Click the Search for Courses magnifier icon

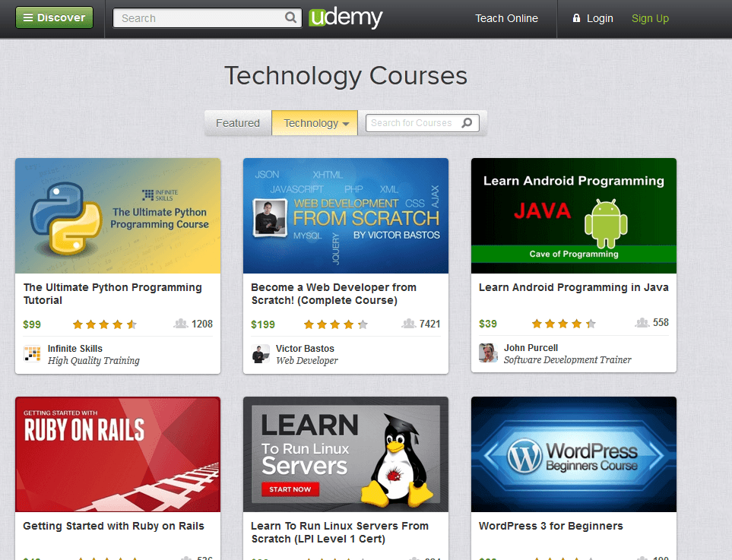(467, 123)
